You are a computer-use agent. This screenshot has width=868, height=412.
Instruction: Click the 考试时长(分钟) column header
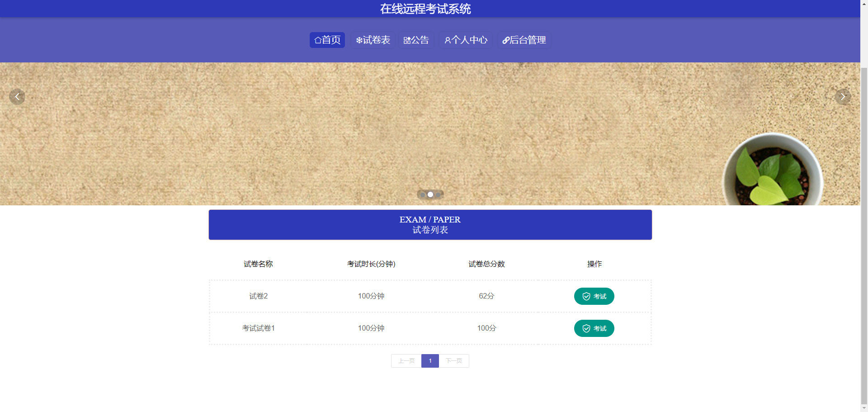point(371,264)
